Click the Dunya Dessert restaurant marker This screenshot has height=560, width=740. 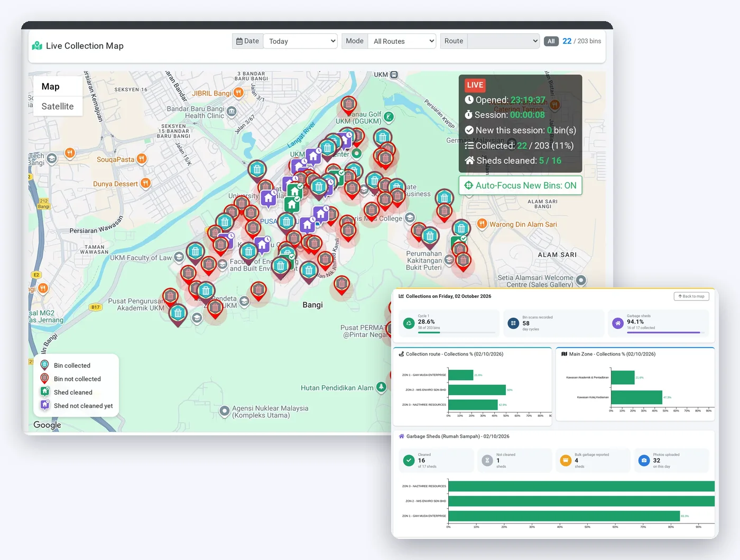coord(145,183)
